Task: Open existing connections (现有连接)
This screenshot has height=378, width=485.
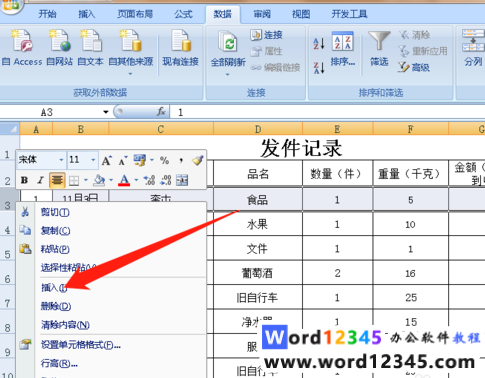Action: click(x=180, y=48)
